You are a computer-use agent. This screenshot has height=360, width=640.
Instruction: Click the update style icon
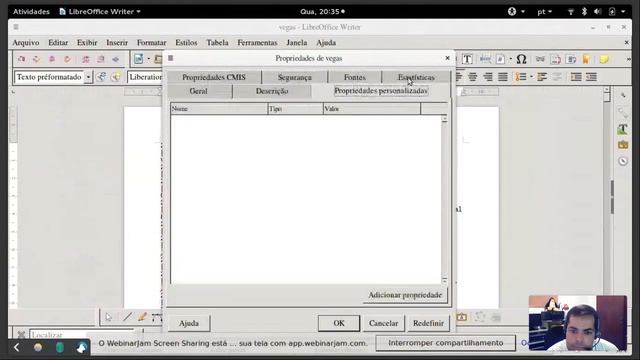pos(101,77)
